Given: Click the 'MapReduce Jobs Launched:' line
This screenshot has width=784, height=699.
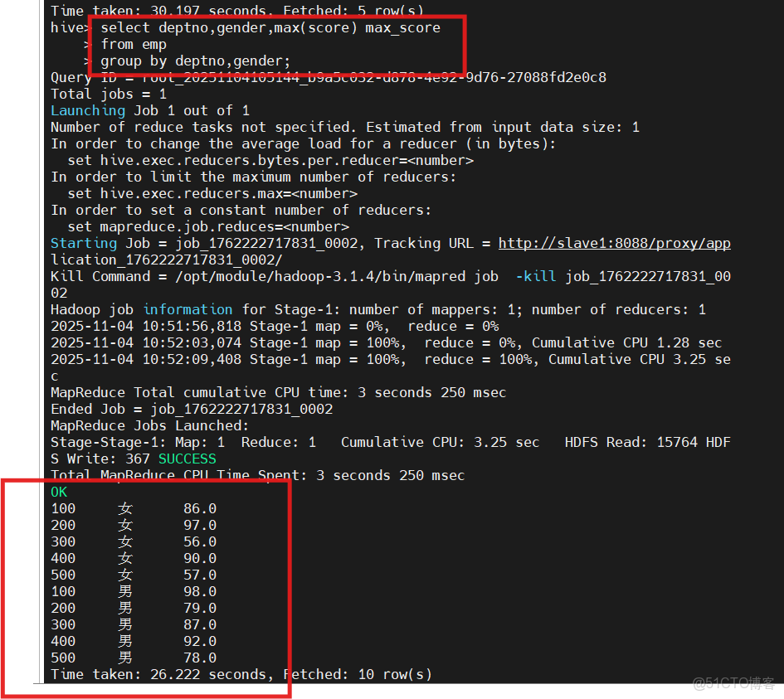Looking at the screenshot, I should click(149, 425).
